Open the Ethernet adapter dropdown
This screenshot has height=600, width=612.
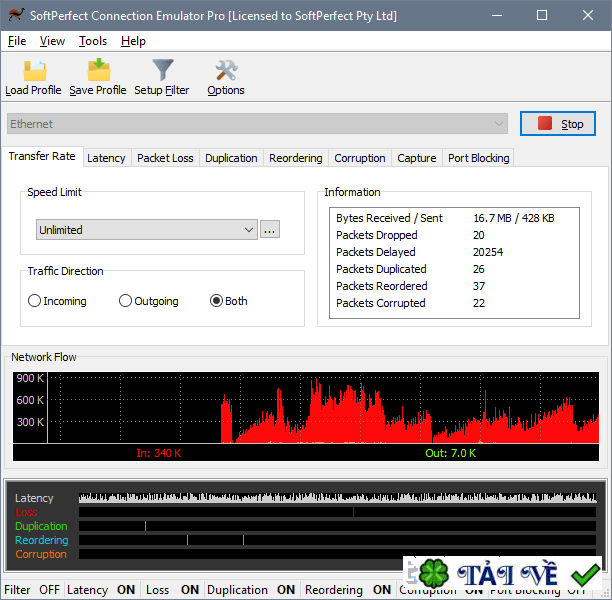tap(257, 124)
